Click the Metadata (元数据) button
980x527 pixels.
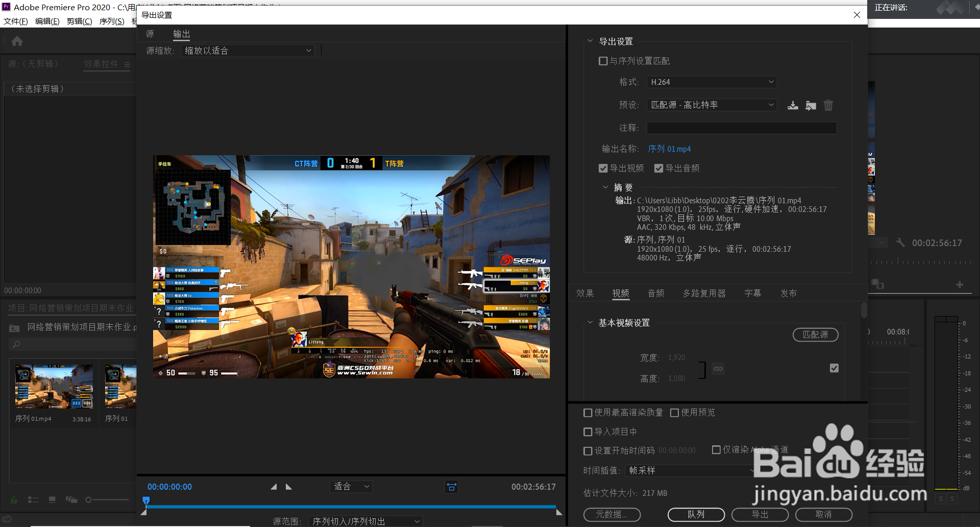click(x=612, y=514)
